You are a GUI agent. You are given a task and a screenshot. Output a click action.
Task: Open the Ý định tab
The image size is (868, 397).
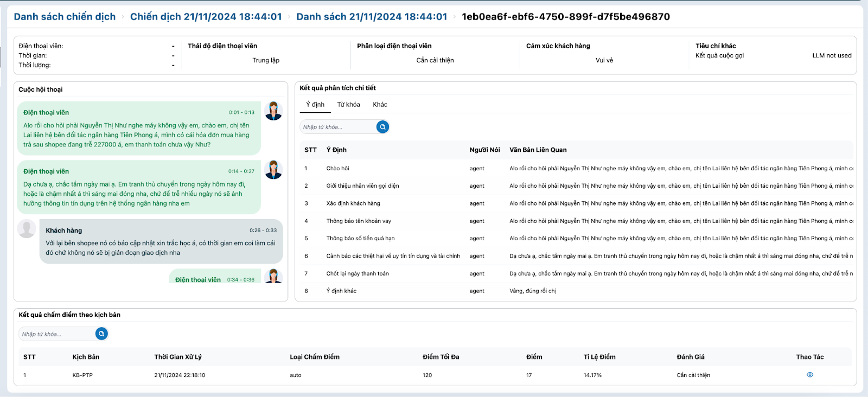(x=315, y=105)
